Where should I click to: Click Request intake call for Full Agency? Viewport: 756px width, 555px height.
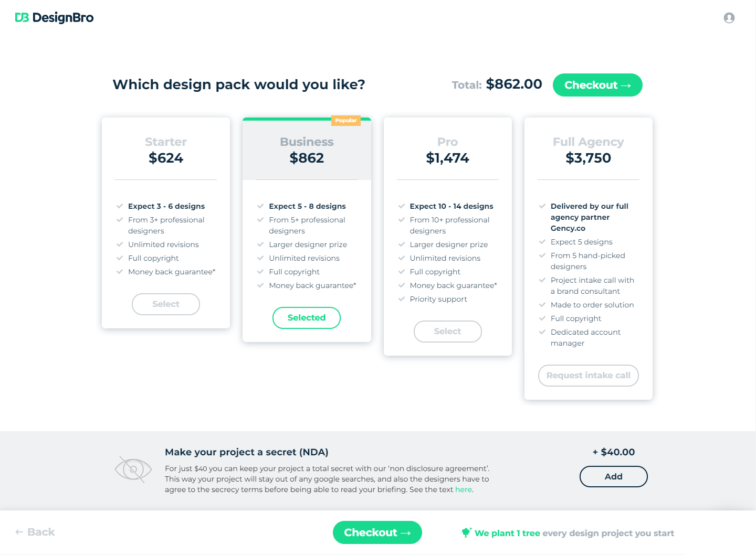588,375
